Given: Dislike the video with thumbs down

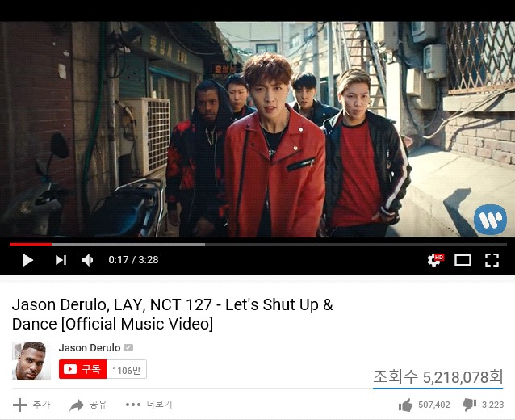Looking at the screenshot, I should click(469, 405).
